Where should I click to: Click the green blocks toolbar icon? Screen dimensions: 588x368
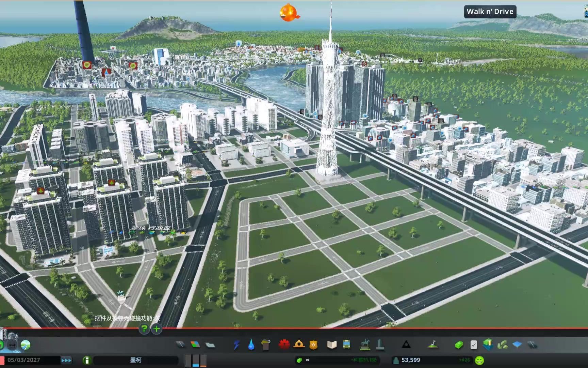click(x=503, y=345)
